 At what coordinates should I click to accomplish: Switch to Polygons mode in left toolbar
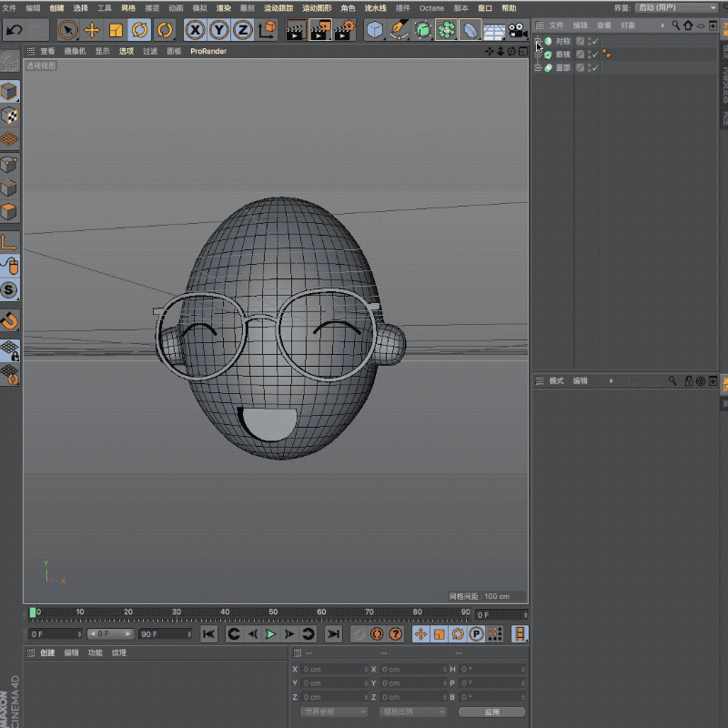click(x=9, y=212)
